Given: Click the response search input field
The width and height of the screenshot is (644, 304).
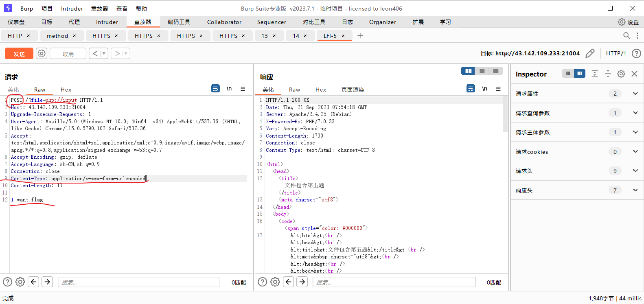Looking at the screenshot, I should [x=394, y=282].
